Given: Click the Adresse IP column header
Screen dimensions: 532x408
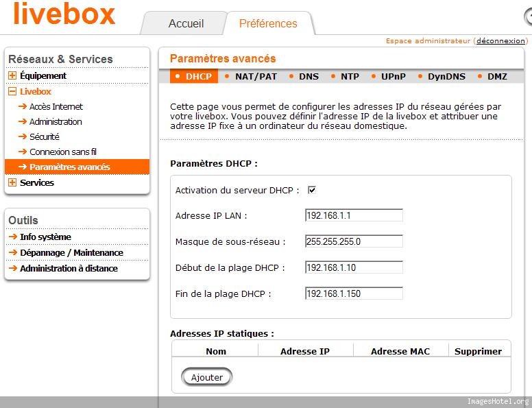Looking at the screenshot, I should 304,351.
